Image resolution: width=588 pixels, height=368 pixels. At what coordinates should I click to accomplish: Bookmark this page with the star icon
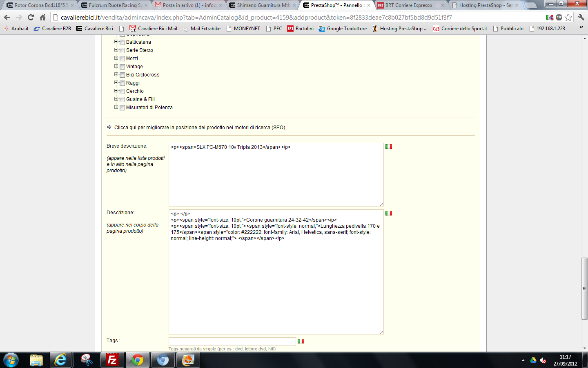pos(568,18)
